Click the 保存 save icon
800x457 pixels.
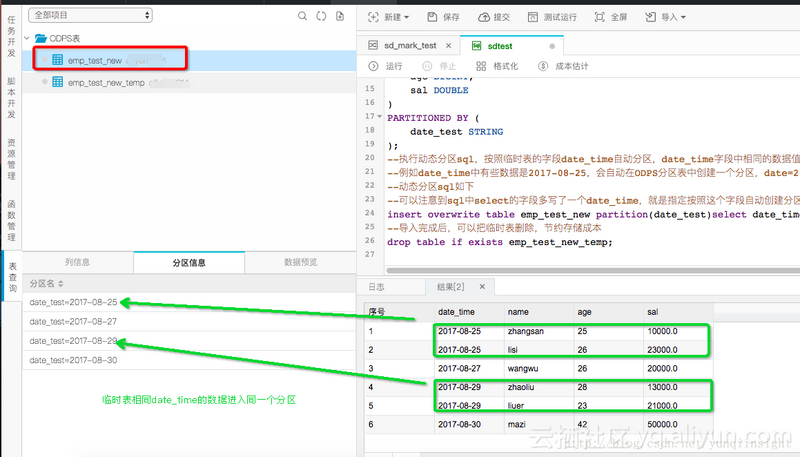(x=432, y=17)
